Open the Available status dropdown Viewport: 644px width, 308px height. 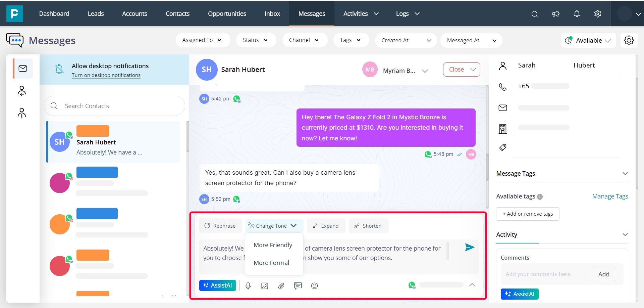[588, 40]
